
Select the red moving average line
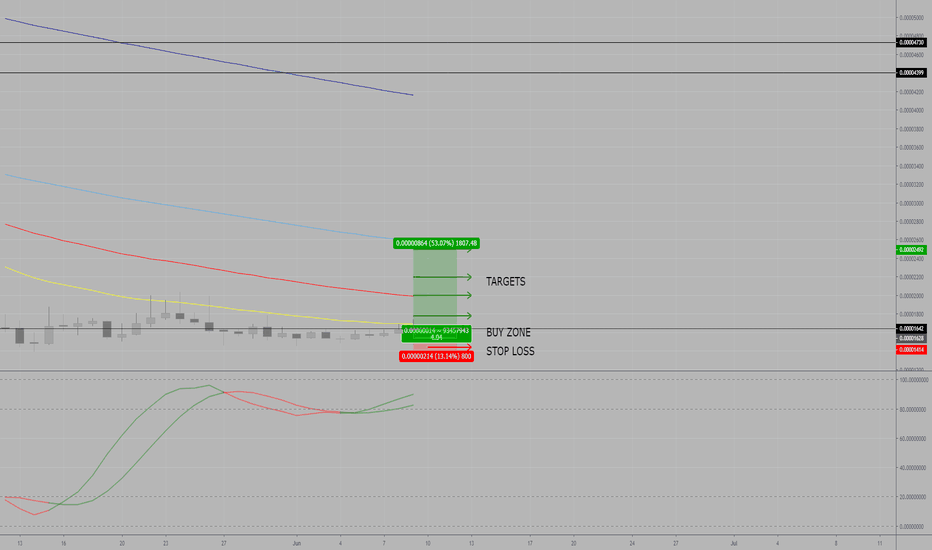pyautogui.click(x=208, y=266)
